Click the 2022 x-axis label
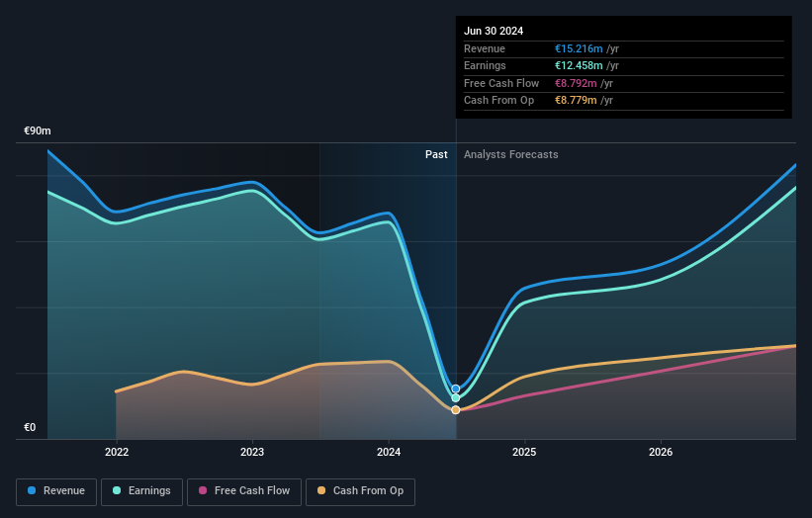Image resolution: width=812 pixels, height=518 pixels. pyautogui.click(x=117, y=452)
